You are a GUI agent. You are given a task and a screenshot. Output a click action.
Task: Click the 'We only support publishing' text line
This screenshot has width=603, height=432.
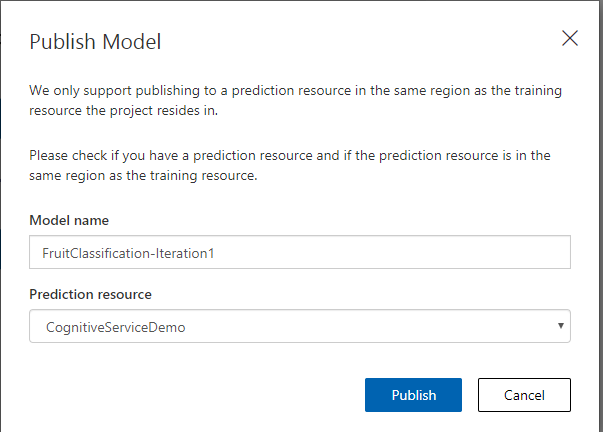click(295, 91)
